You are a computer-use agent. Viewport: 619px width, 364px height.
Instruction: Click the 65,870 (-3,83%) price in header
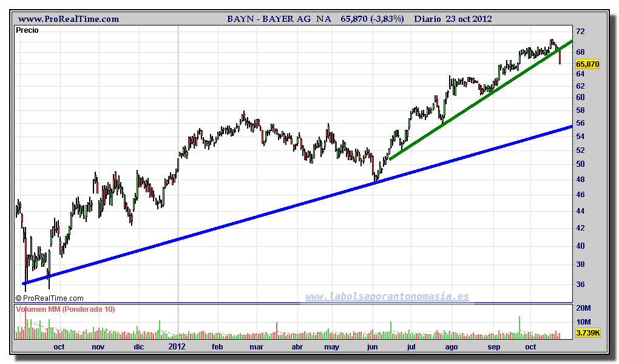coord(372,19)
